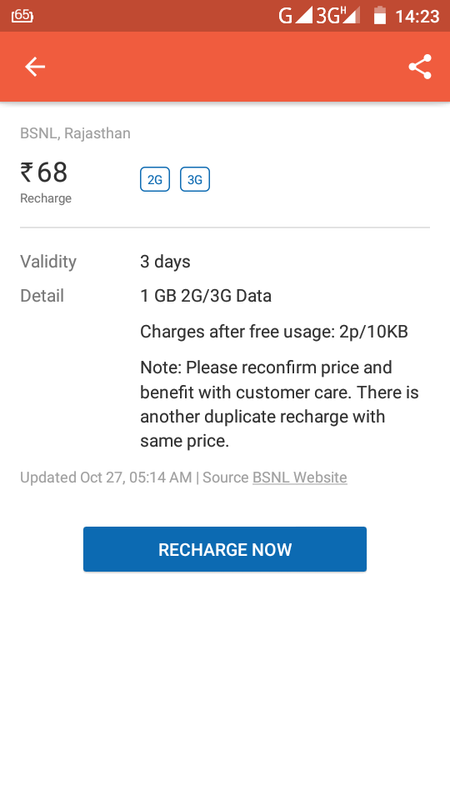Select the 3G network badge
The image size is (450, 800).
tap(195, 179)
